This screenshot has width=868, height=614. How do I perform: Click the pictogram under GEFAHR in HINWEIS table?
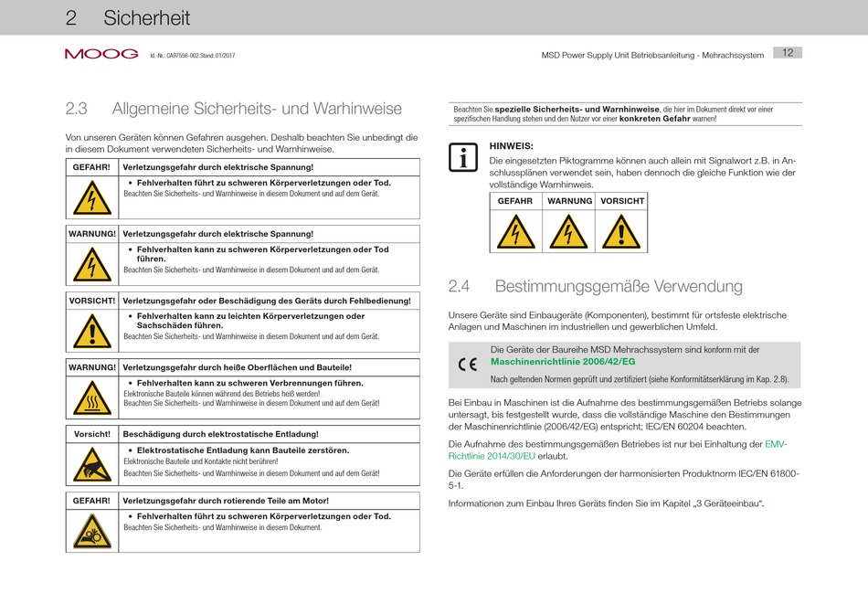click(x=515, y=231)
